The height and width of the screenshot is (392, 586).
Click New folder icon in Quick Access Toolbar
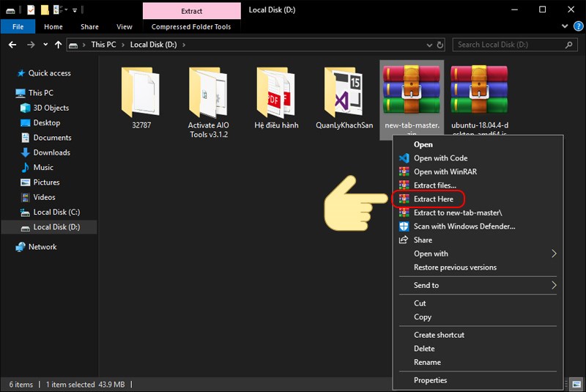pos(45,10)
